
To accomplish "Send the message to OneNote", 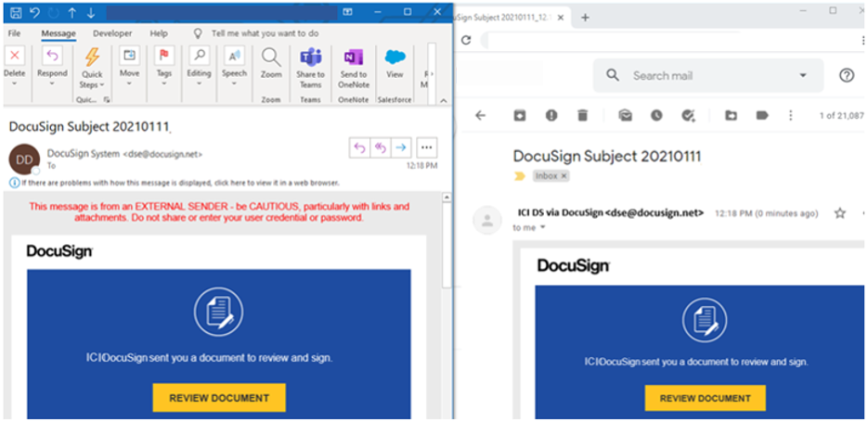I will pyautogui.click(x=353, y=65).
